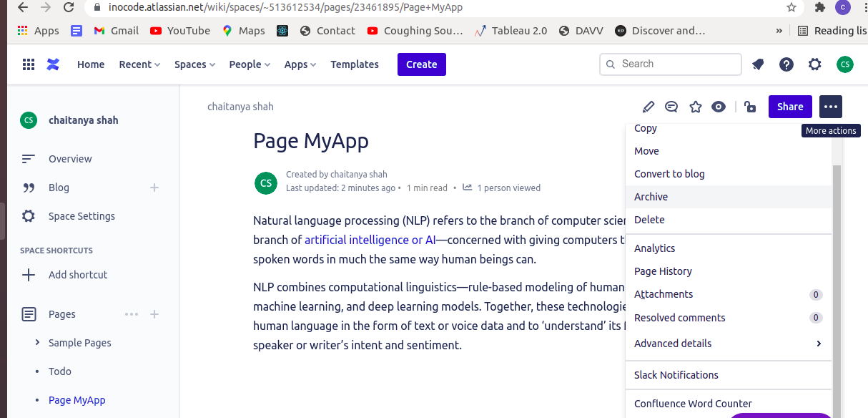Viewport: 868px width, 418px height.
Task: Open the Apps bookmark shortcut
Action: point(38,31)
